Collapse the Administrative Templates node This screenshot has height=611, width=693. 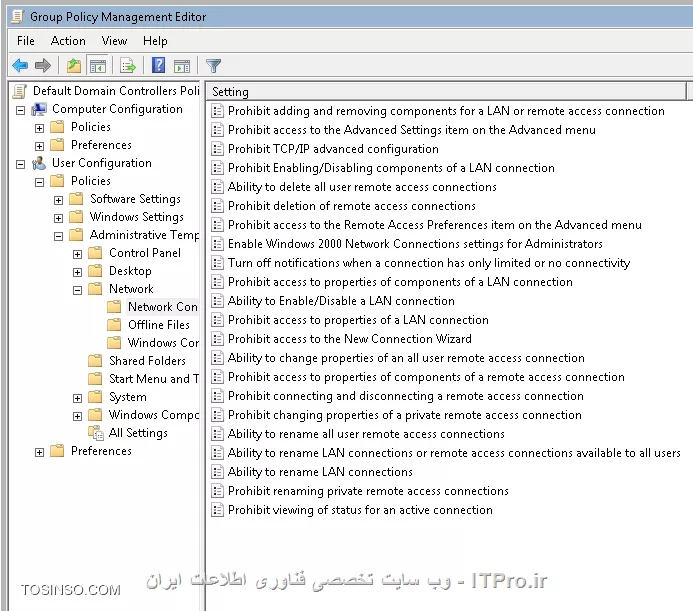[58, 237]
